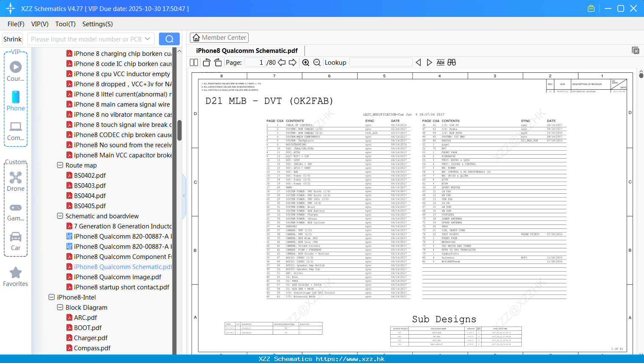The width and height of the screenshot is (644, 363).
Task: Toggle two-page layout view icon
Action: click(x=194, y=63)
